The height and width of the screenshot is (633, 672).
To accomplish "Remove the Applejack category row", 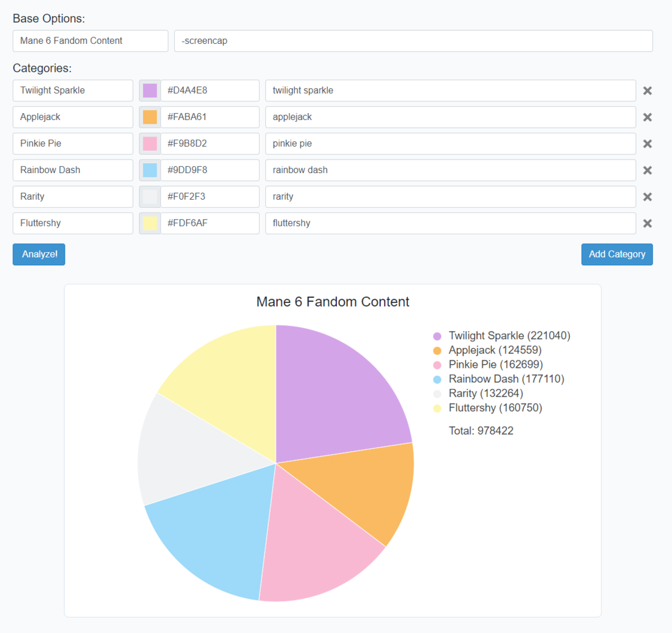I will (647, 117).
